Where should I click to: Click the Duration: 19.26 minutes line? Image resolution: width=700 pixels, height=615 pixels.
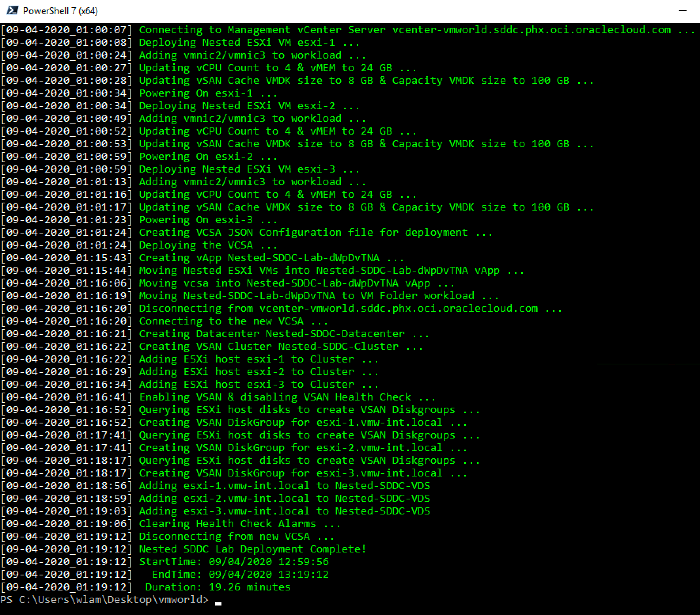[x=218, y=587]
